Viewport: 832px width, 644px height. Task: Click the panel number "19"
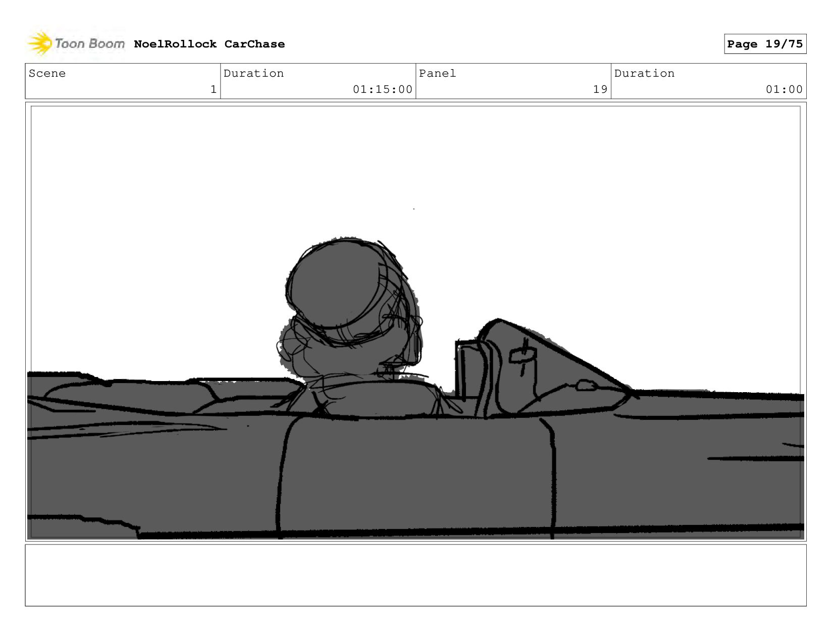[x=600, y=89]
